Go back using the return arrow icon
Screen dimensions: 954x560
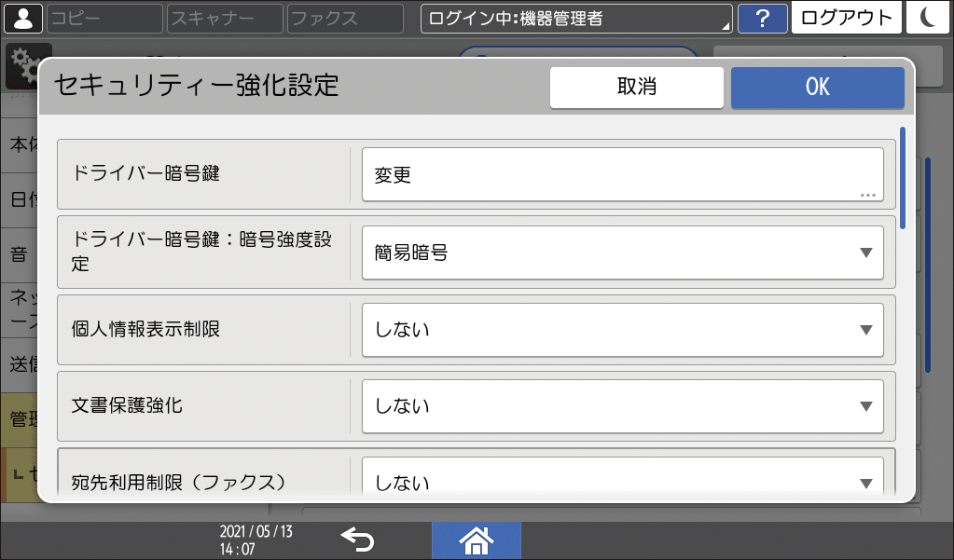tap(359, 539)
